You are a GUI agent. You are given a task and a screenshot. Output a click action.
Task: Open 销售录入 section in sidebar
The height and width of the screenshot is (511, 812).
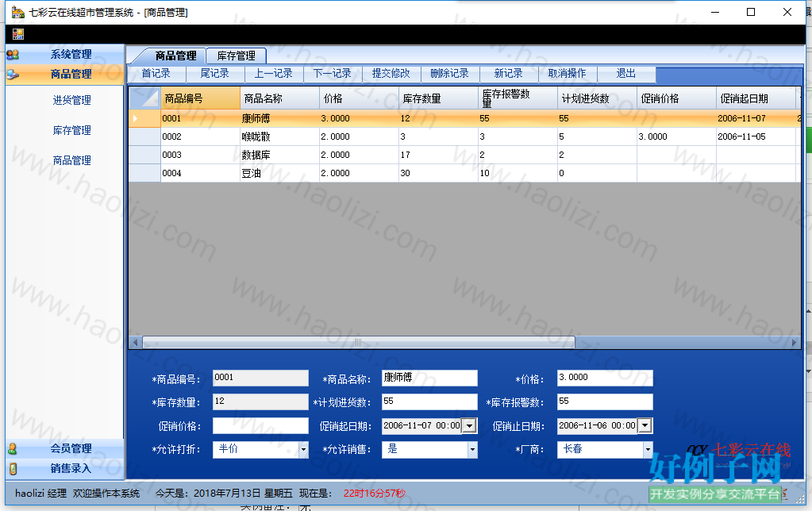(x=65, y=468)
